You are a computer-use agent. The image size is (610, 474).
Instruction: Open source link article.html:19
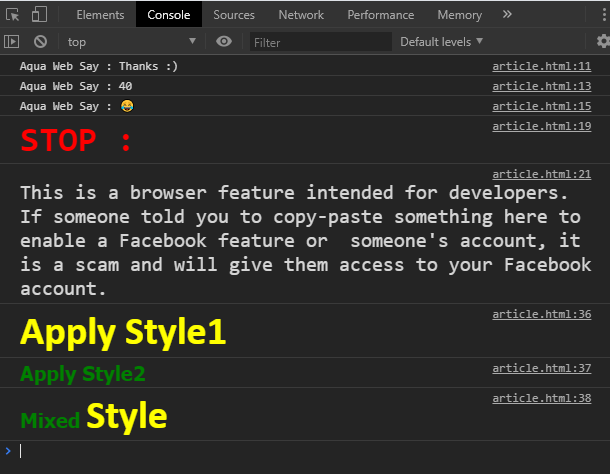pyautogui.click(x=542, y=126)
